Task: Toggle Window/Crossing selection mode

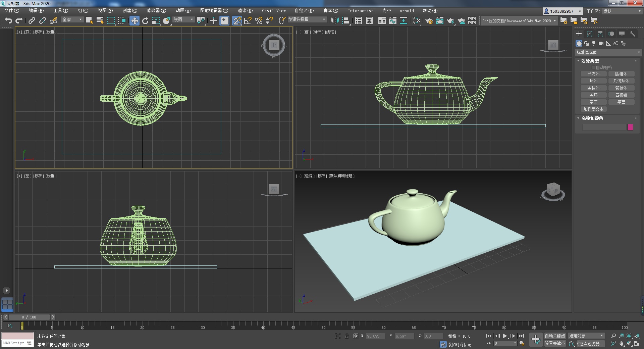Action: point(121,21)
